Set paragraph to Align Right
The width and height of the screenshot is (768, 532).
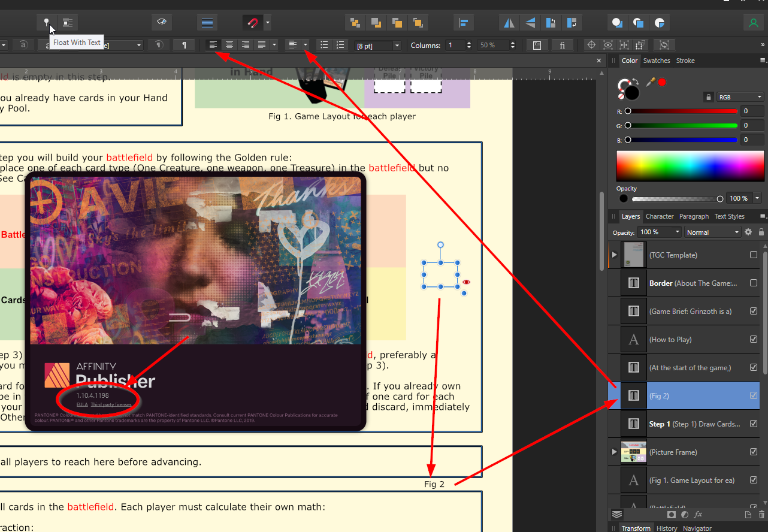point(246,45)
